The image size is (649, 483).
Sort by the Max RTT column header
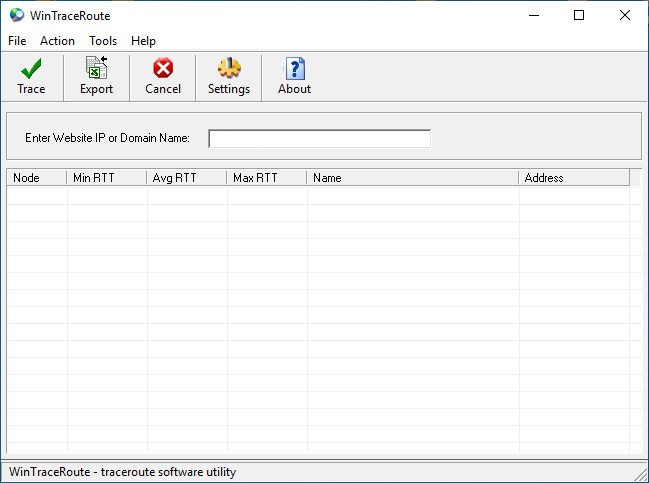[x=267, y=178]
